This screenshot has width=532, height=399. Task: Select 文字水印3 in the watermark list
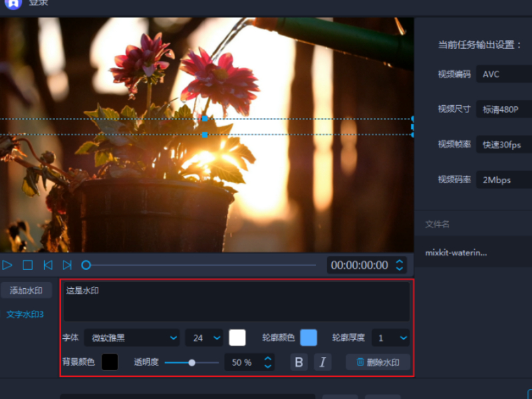click(25, 315)
